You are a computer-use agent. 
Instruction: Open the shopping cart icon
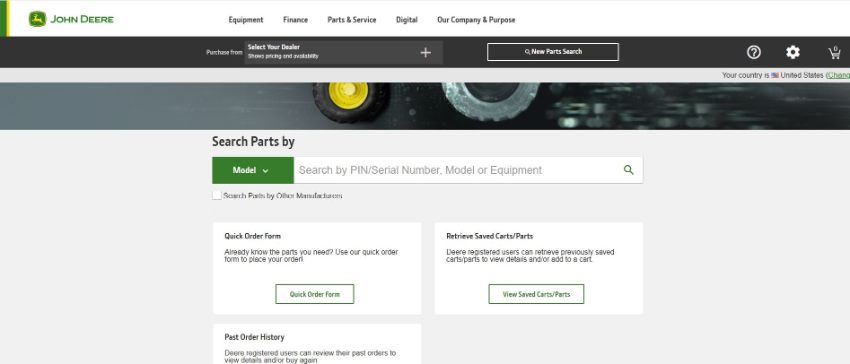coord(834,53)
